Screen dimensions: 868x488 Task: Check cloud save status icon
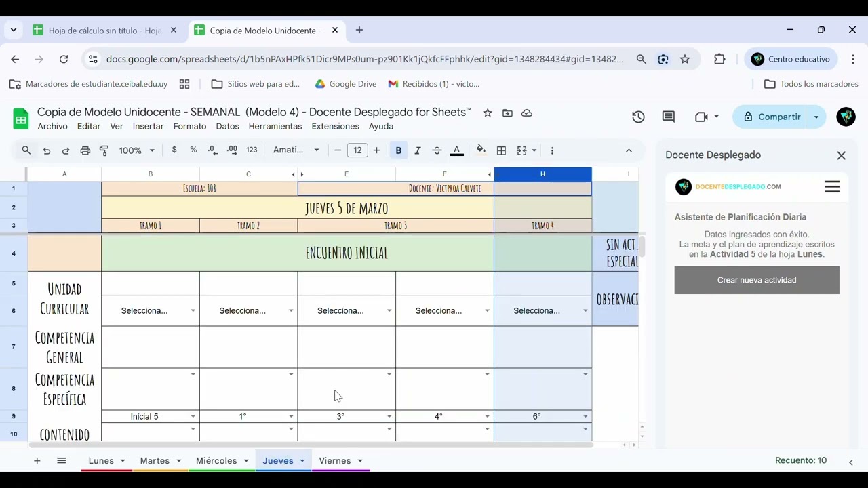pos(527,113)
